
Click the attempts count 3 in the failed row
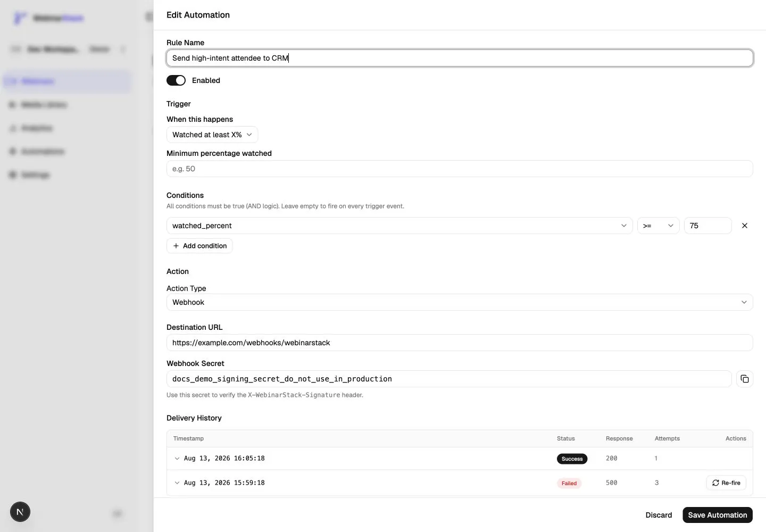pyautogui.click(x=656, y=483)
